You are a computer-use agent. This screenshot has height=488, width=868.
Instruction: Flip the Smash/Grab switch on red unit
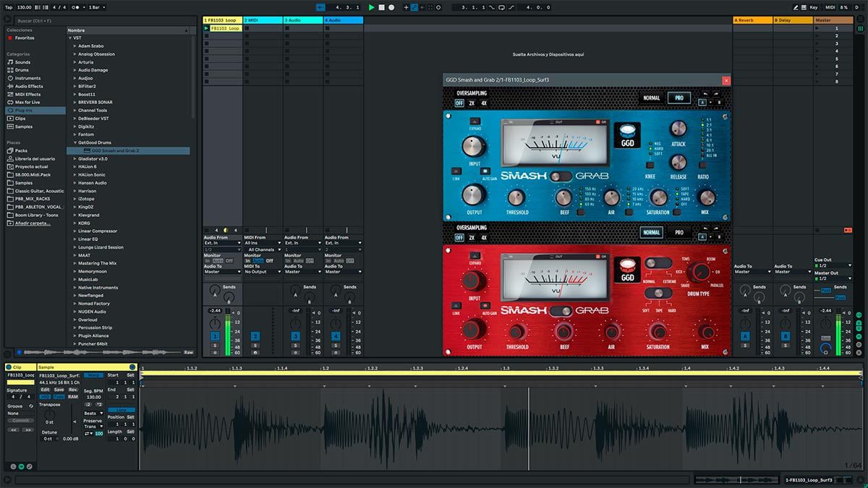click(x=561, y=311)
